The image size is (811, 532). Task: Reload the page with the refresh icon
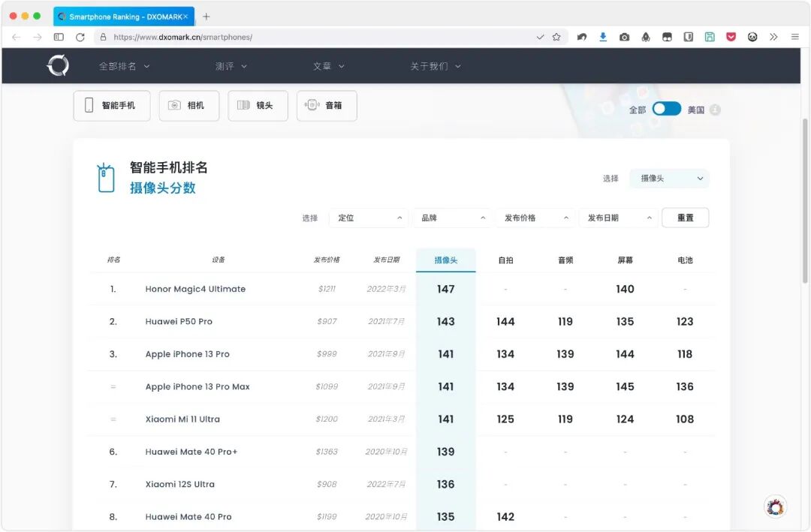click(x=80, y=38)
